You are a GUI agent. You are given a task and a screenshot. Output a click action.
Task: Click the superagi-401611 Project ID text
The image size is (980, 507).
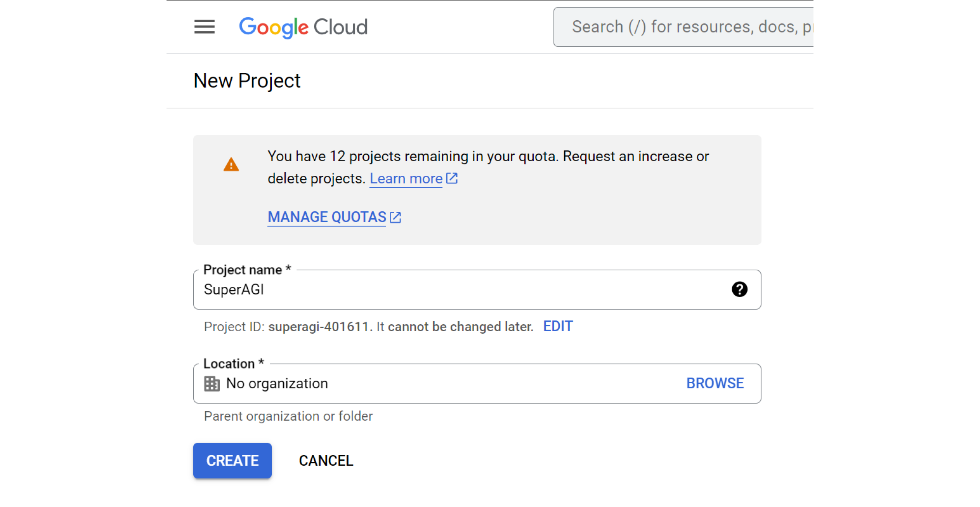pyautogui.click(x=318, y=327)
